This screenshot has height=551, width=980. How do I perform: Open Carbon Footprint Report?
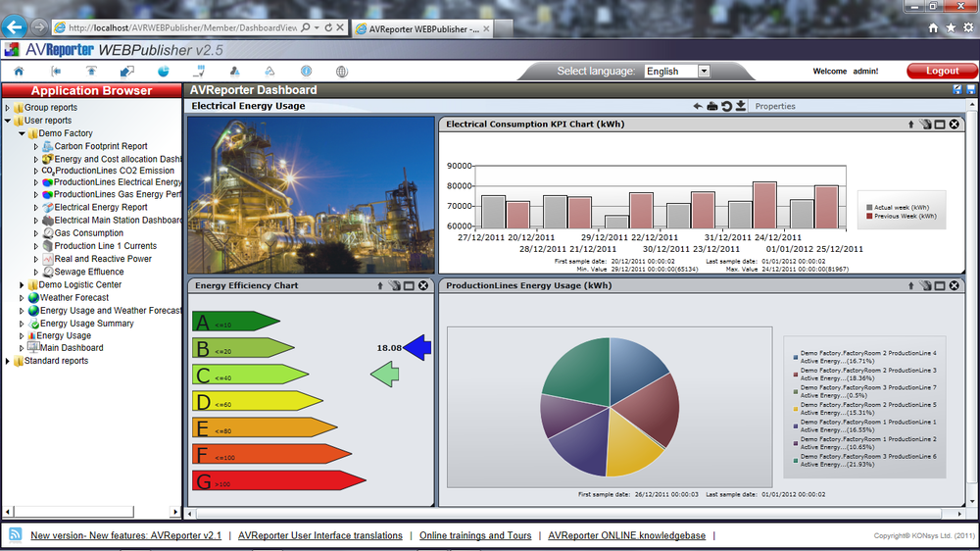(101, 146)
